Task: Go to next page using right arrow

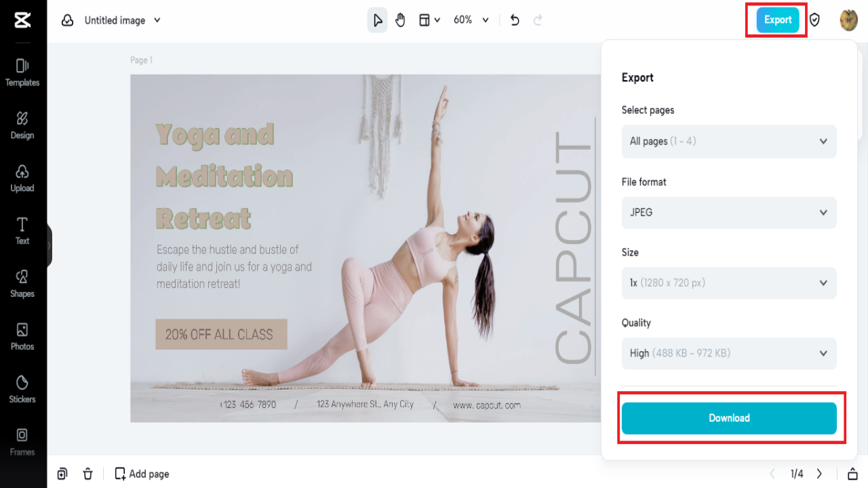Action: [819, 473]
